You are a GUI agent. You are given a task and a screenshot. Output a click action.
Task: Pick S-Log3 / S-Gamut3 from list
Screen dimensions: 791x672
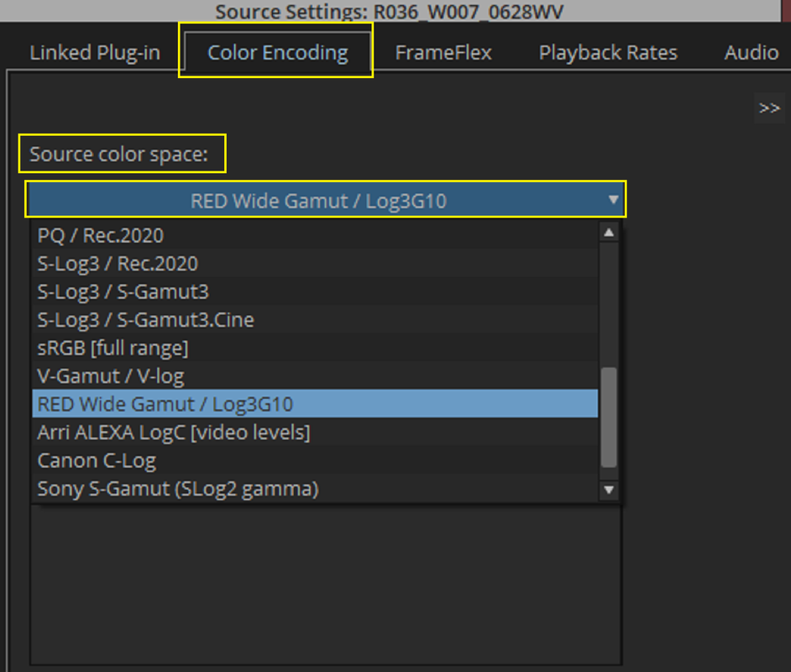315,291
